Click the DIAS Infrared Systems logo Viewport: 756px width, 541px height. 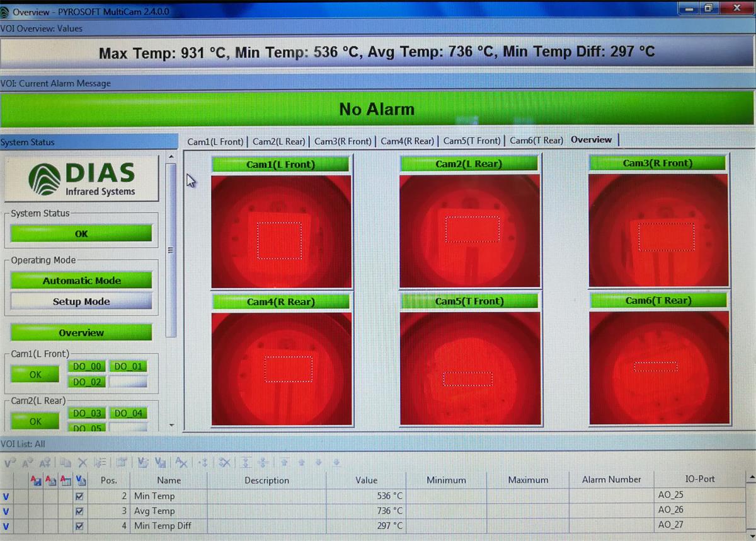(81, 179)
